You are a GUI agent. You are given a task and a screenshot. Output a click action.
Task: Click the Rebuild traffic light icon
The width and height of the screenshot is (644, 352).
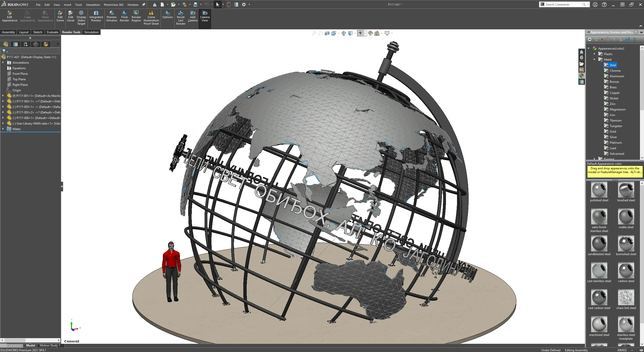click(x=229, y=5)
